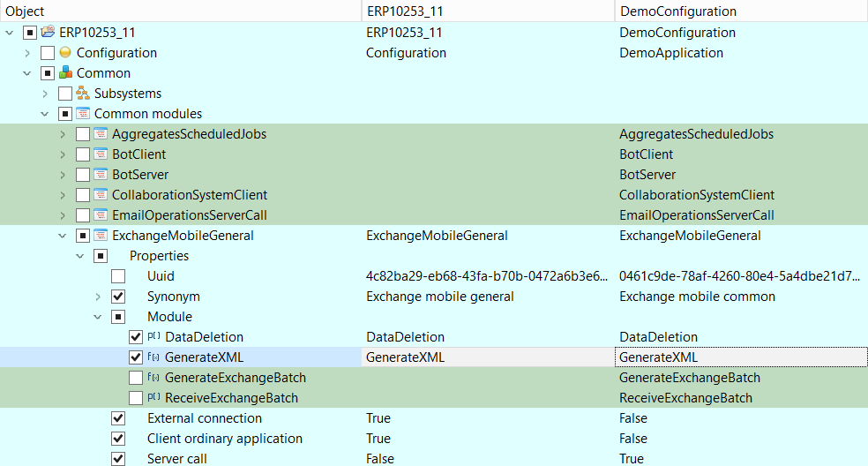This screenshot has width=868, height=466.
Task: Click the DataDeletion procedure icon
Action: tap(153, 337)
